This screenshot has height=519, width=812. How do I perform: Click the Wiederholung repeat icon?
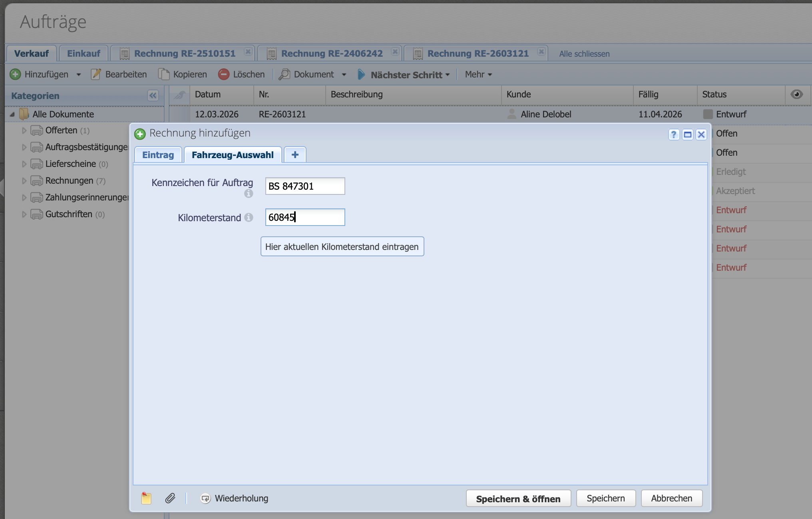pos(205,498)
